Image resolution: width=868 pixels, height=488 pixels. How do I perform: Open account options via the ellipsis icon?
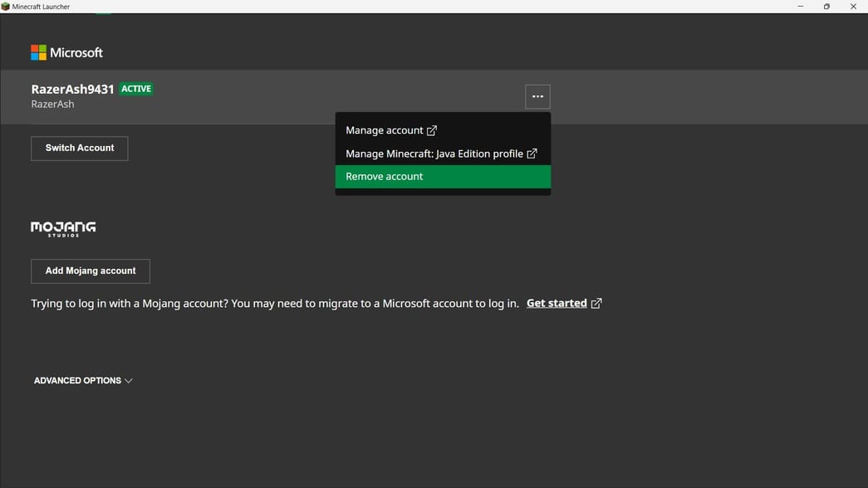click(537, 96)
